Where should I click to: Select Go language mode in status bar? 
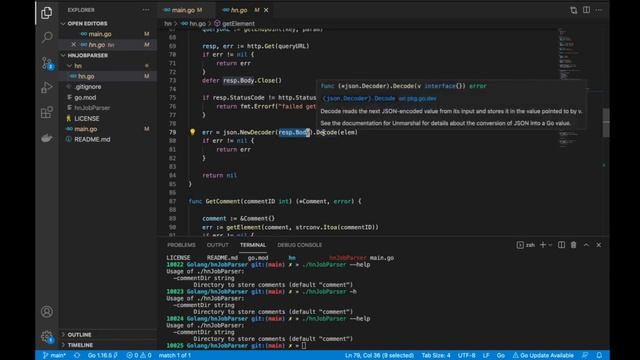(x=500, y=355)
